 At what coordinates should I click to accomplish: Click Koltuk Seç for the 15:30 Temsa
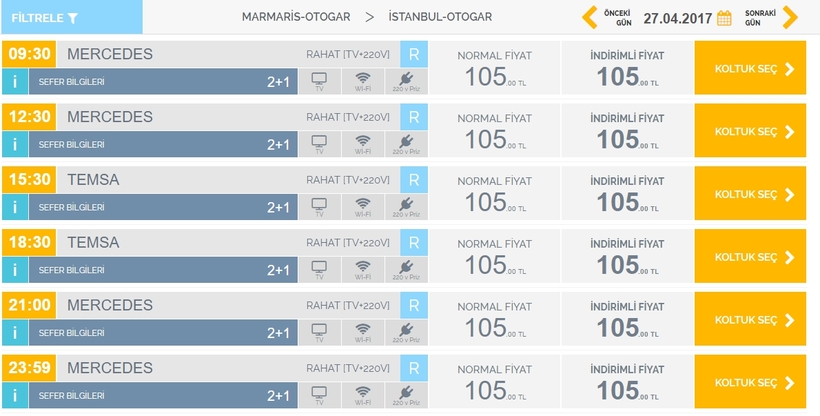click(x=750, y=194)
